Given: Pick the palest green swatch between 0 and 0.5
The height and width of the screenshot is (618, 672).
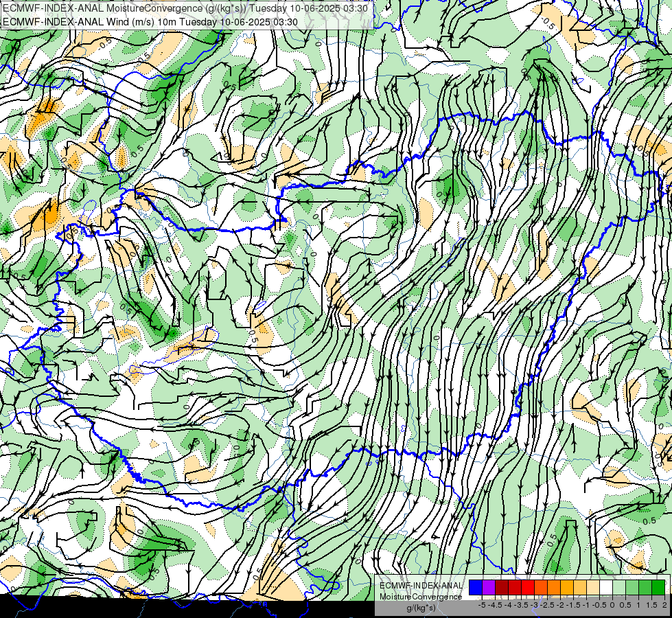Looking at the screenshot, I should coord(619,587).
